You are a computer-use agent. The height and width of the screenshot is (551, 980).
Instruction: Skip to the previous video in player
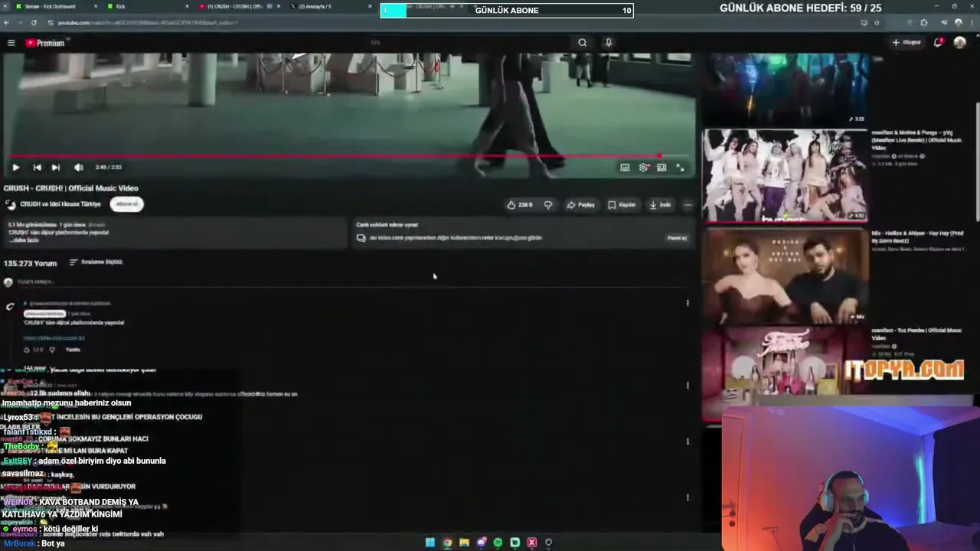coord(37,167)
